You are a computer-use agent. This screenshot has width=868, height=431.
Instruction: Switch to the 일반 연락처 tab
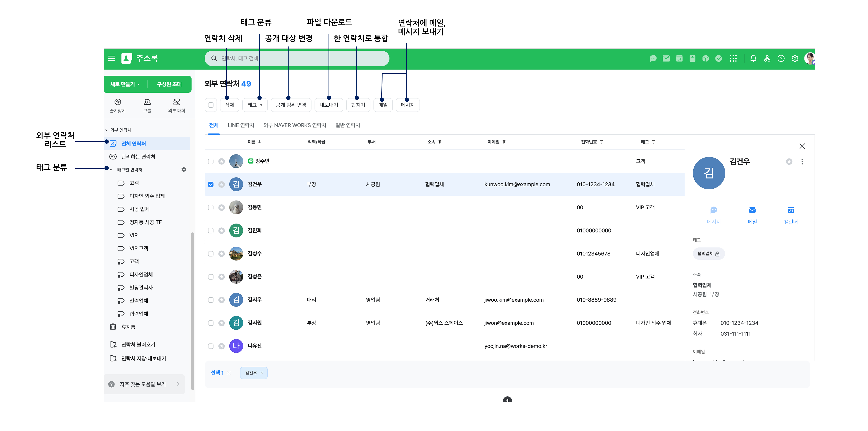tap(347, 125)
